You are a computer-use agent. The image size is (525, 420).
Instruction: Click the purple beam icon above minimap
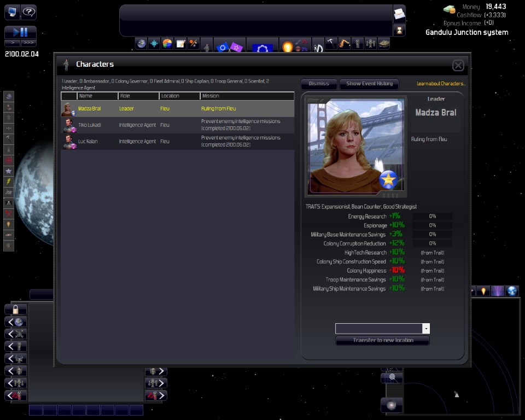coord(498,291)
